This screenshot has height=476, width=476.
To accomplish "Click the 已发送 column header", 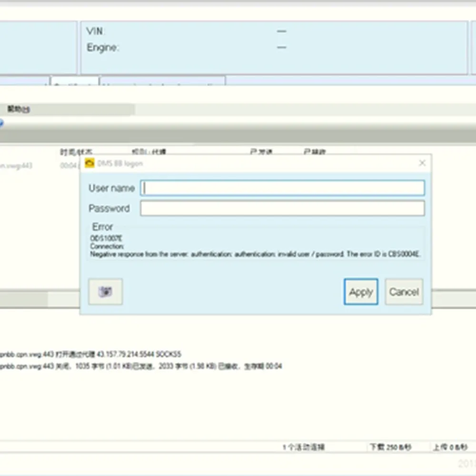I will [x=261, y=151].
